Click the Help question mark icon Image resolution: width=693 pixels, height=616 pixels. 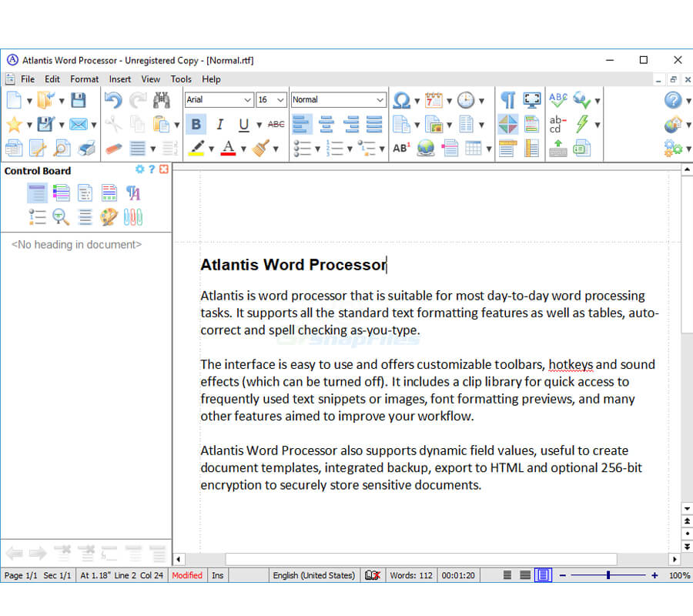click(x=673, y=100)
